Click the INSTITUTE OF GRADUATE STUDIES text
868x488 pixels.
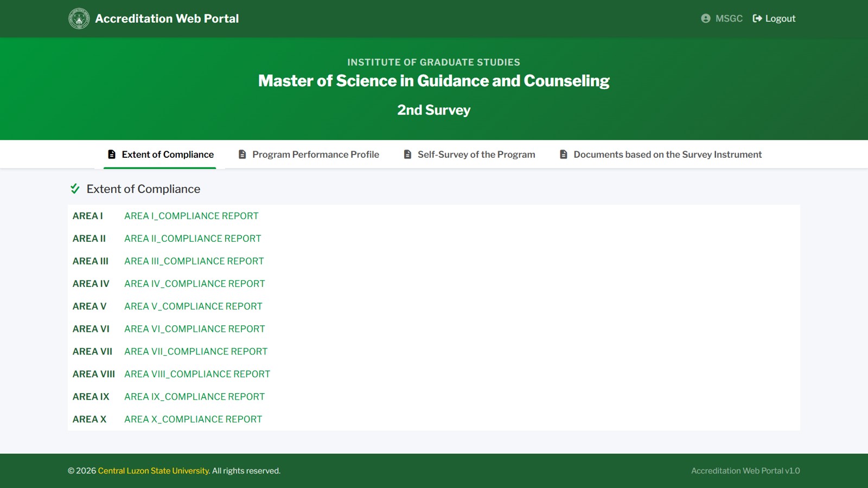434,62
